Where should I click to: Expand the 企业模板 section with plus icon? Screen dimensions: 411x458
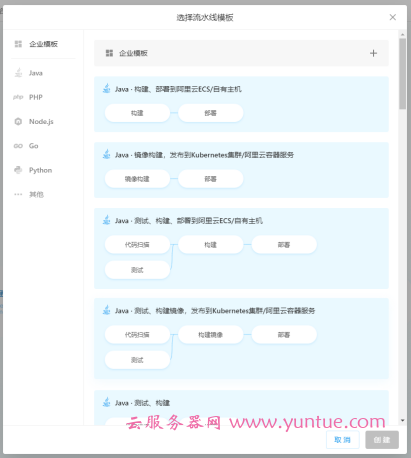click(373, 53)
